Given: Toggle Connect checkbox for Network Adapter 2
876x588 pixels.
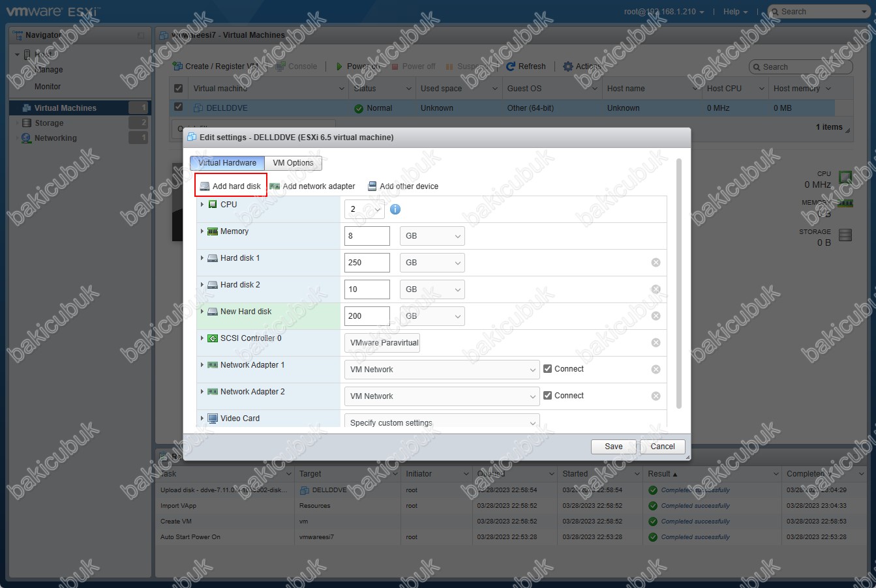Looking at the screenshot, I should click(548, 395).
